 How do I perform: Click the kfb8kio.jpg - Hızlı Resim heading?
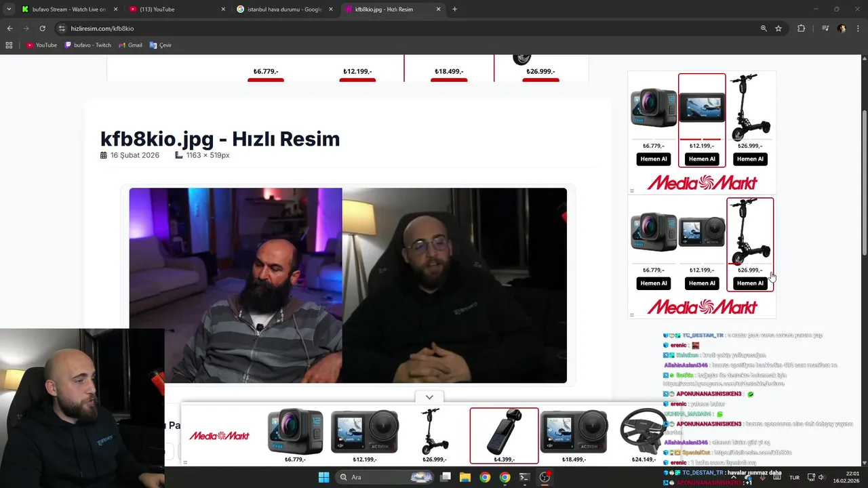pyautogui.click(x=220, y=139)
